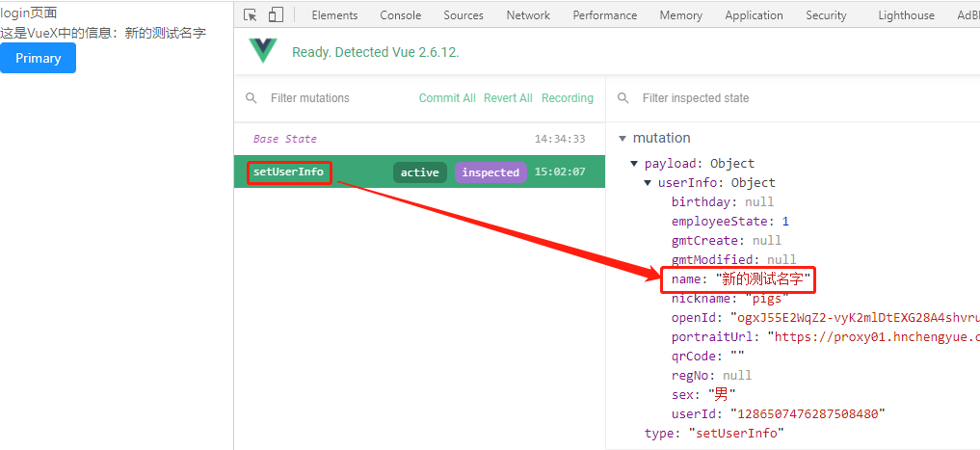Open the Lighthouse tab
The height and width of the screenshot is (450, 980).
pyautogui.click(x=906, y=15)
